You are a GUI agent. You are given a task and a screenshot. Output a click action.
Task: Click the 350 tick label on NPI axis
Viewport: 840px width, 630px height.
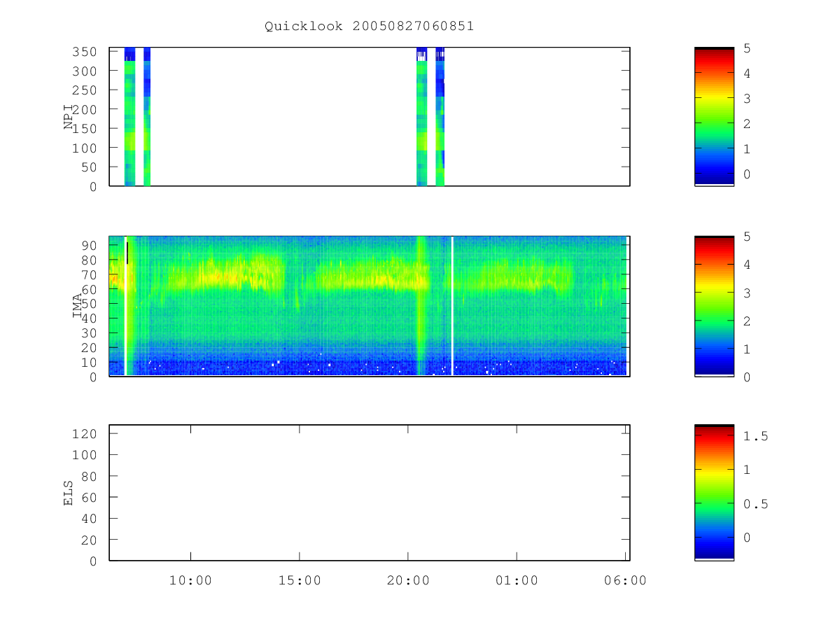pyautogui.click(x=85, y=52)
